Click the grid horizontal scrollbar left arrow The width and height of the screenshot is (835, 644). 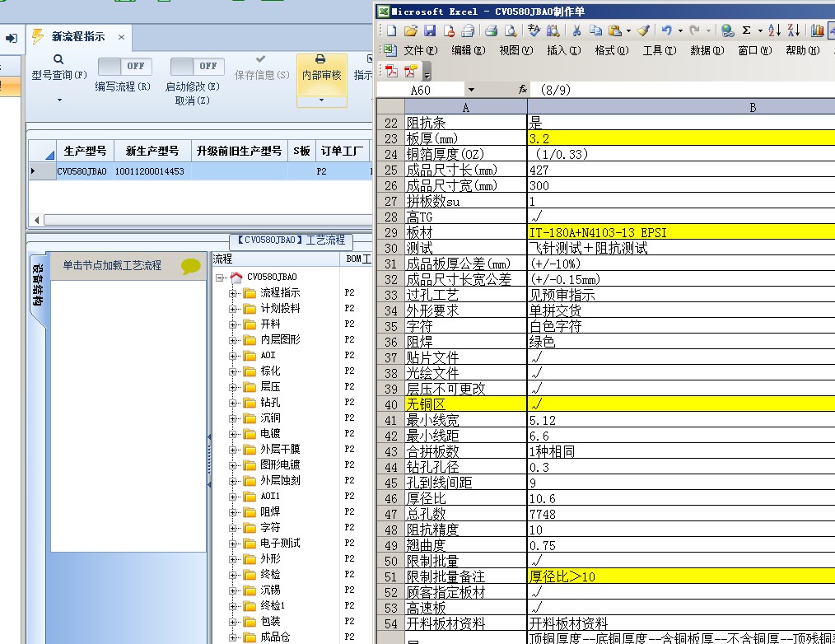[36, 220]
